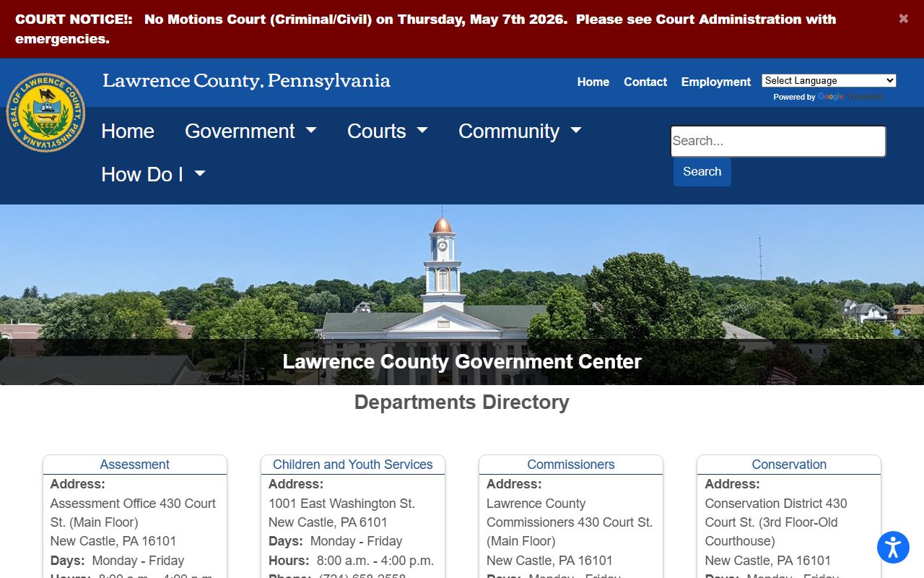Open the Commissioners department link
The width and height of the screenshot is (924, 578).
click(571, 465)
